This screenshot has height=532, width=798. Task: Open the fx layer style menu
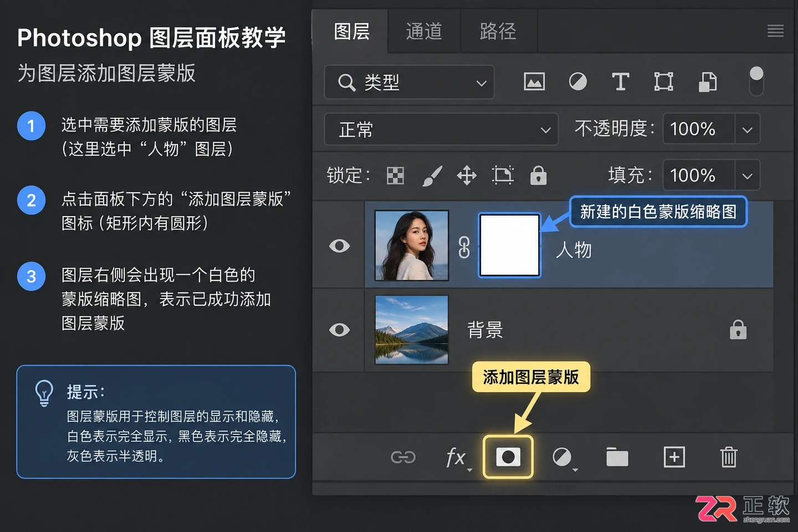click(458, 458)
